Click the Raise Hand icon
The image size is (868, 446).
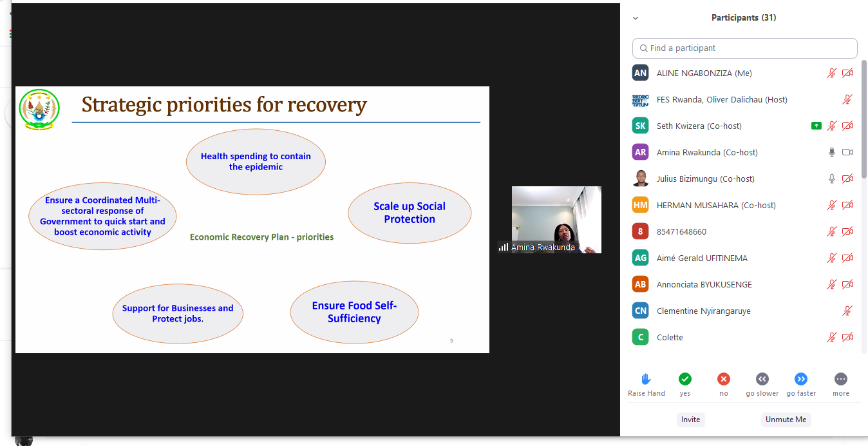pyautogui.click(x=646, y=379)
